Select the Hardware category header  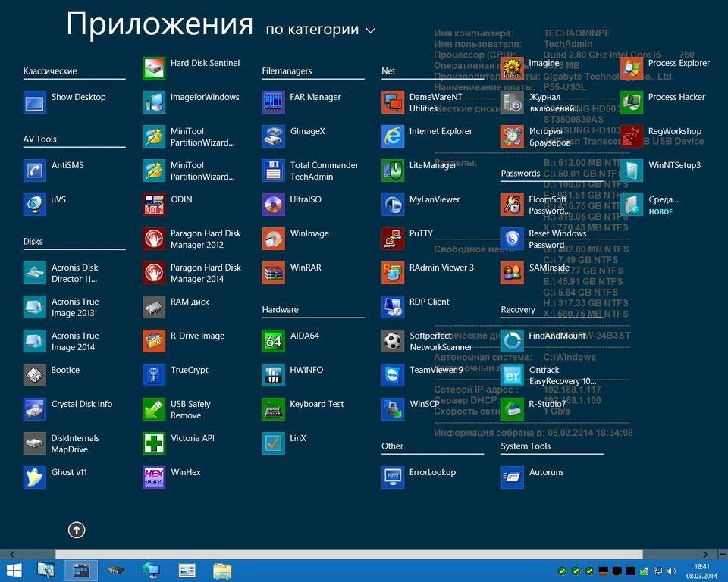click(x=280, y=309)
